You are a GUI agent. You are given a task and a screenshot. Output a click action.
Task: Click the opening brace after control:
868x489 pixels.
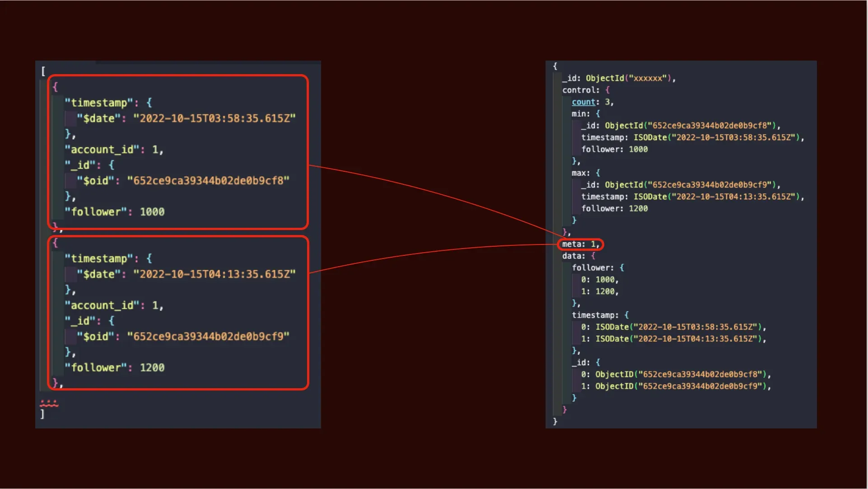pyautogui.click(x=607, y=90)
